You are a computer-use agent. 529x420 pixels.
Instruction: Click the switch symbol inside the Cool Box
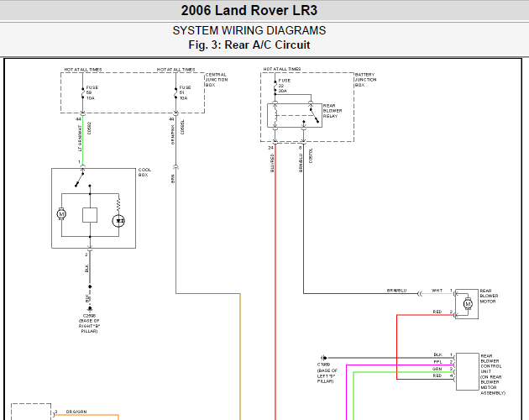80,178
